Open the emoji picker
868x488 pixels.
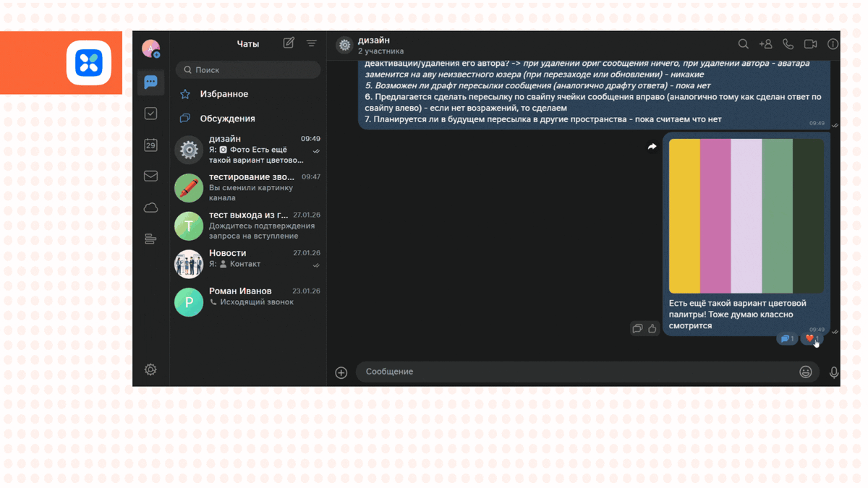point(805,372)
